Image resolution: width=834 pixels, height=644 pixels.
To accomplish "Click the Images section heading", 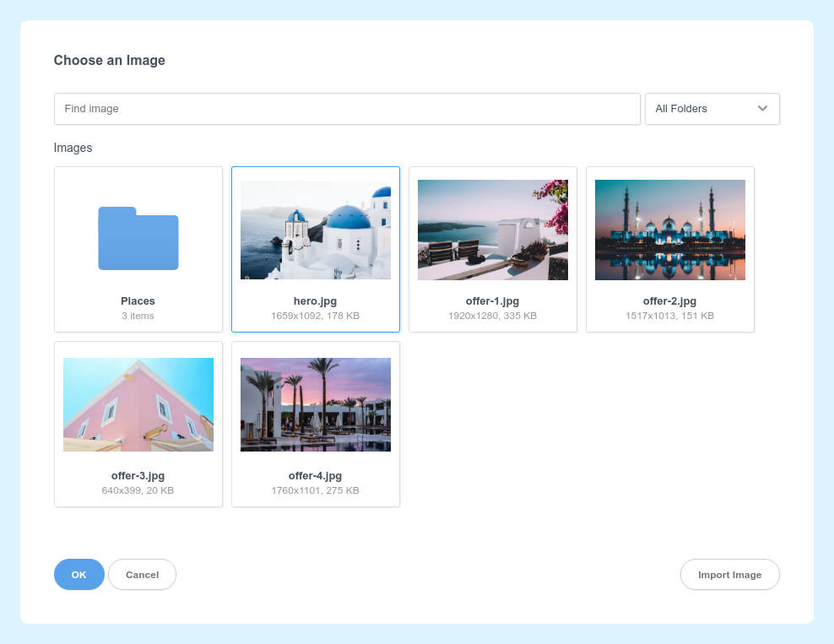I will (73, 148).
